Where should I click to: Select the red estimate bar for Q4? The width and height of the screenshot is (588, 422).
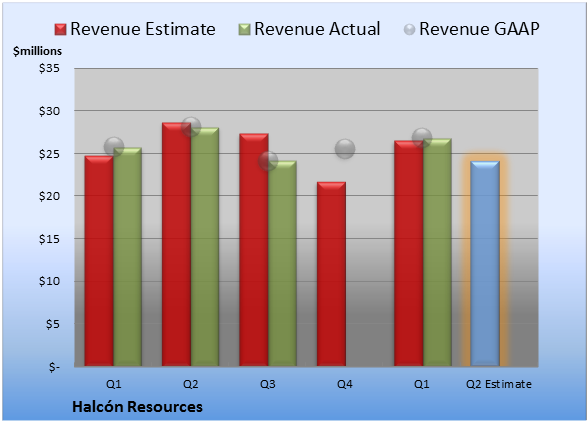coord(331,274)
